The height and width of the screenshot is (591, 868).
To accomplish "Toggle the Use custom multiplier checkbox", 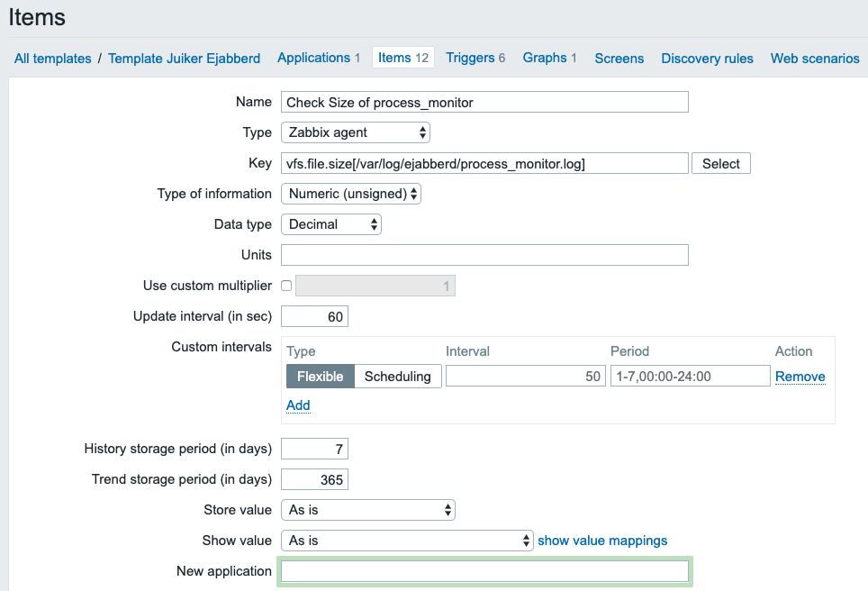I will pyautogui.click(x=286, y=286).
